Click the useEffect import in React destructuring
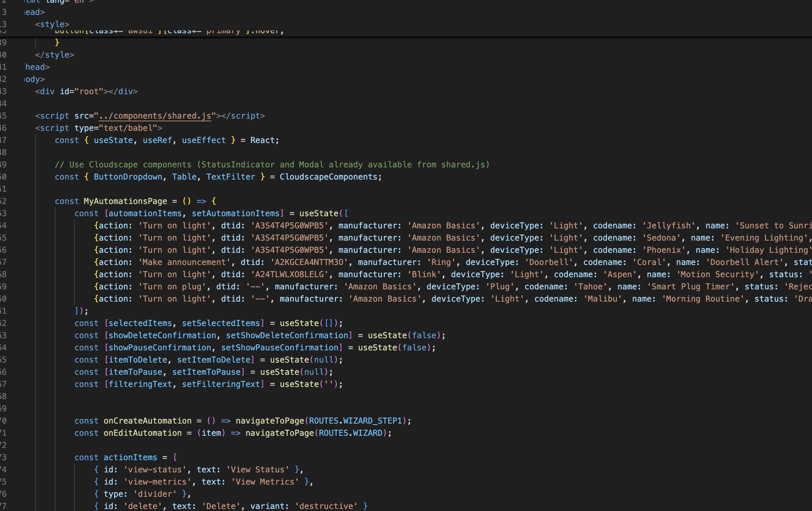This screenshot has width=812, height=511. coord(204,140)
